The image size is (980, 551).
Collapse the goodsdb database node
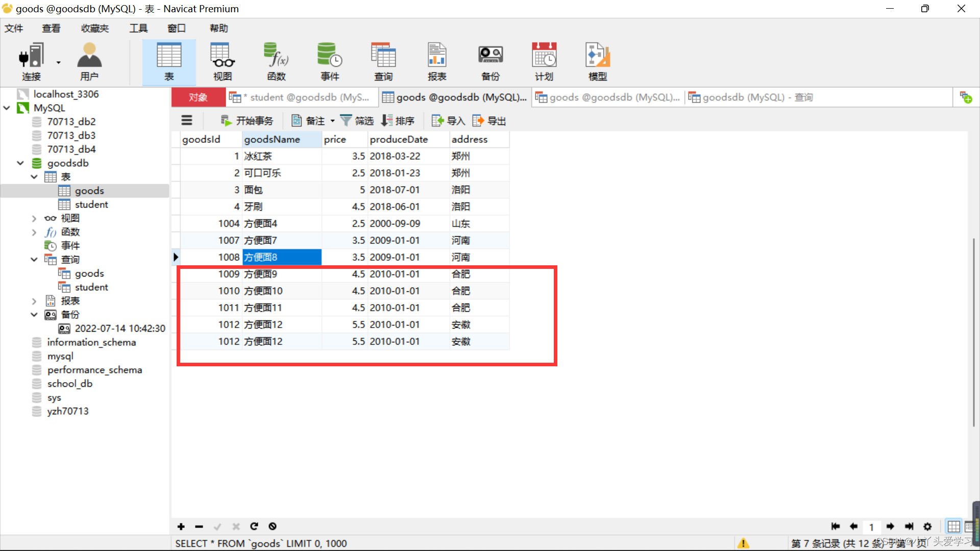point(20,163)
